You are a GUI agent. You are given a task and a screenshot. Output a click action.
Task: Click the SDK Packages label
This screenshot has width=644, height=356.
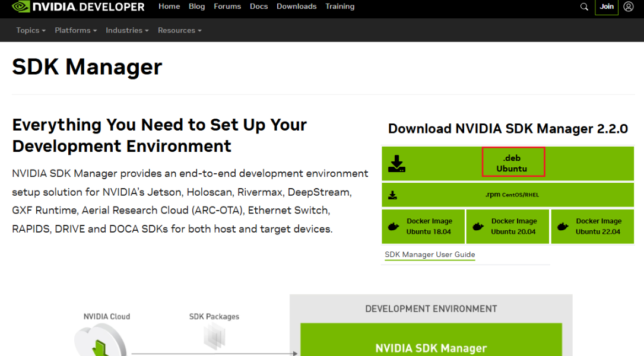(214, 317)
